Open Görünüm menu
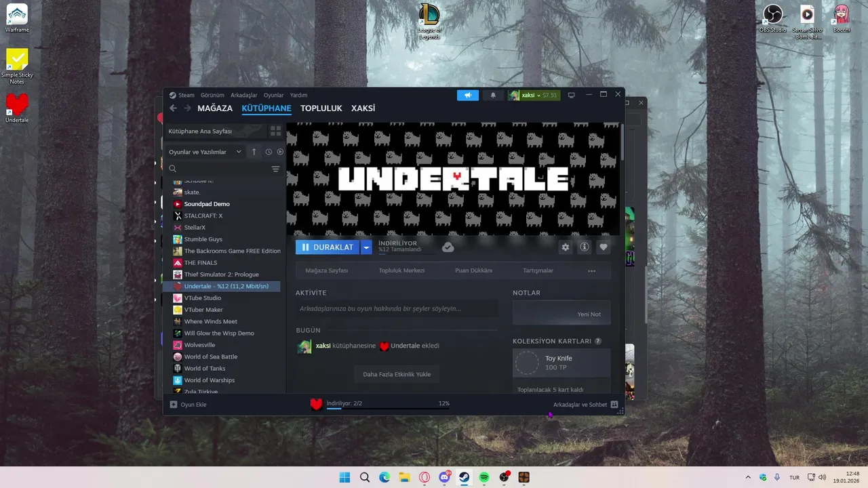868x488 pixels. (x=212, y=95)
